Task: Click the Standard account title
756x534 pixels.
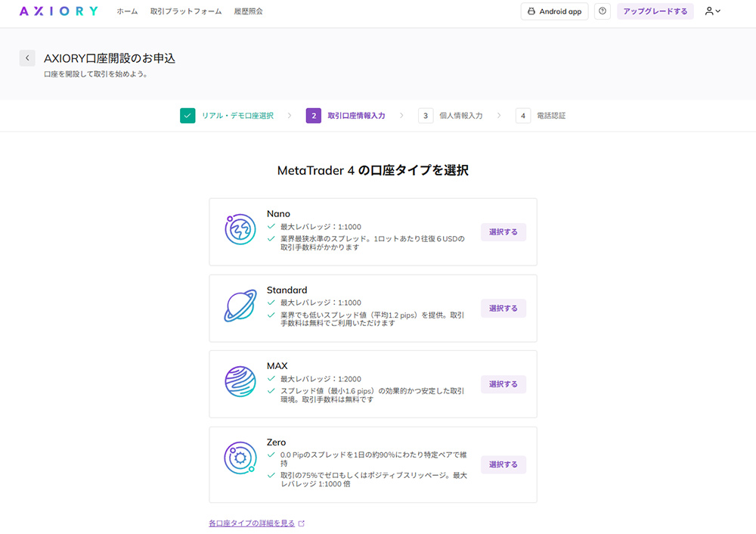Action: [x=287, y=290]
